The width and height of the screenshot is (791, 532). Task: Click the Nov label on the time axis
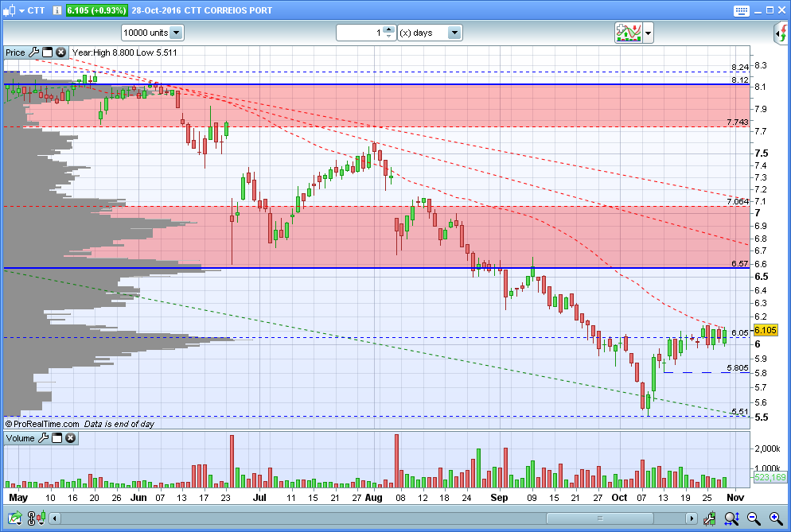735,498
